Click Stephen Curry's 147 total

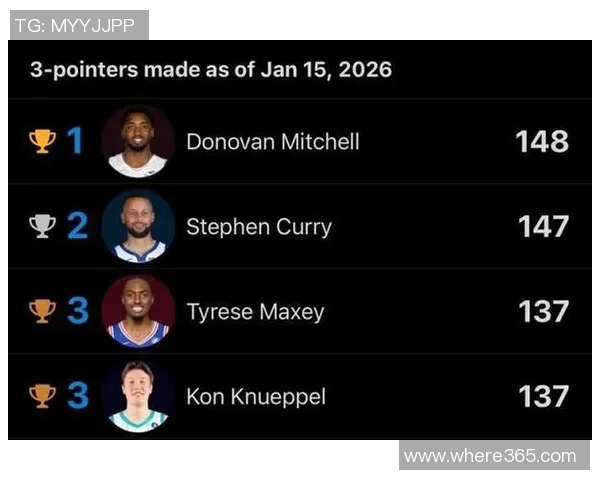542,227
